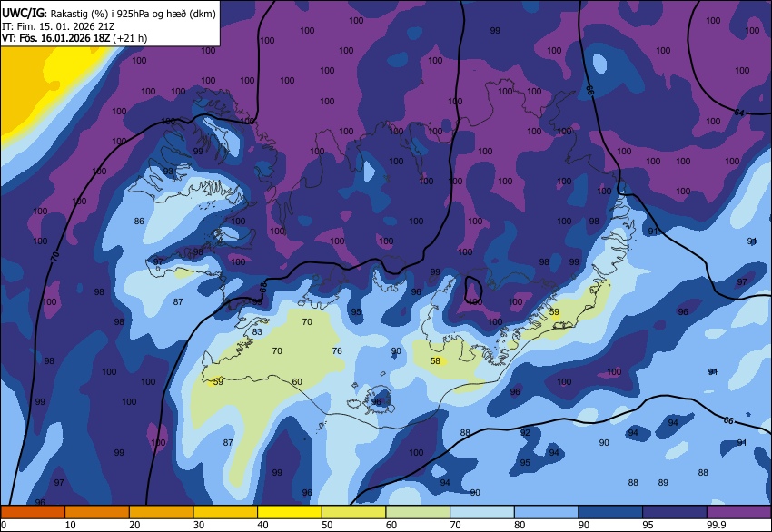The height and width of the screenshot is (532, 772).
Task: Click the legend label '99.9'
Action: point(717,525)
